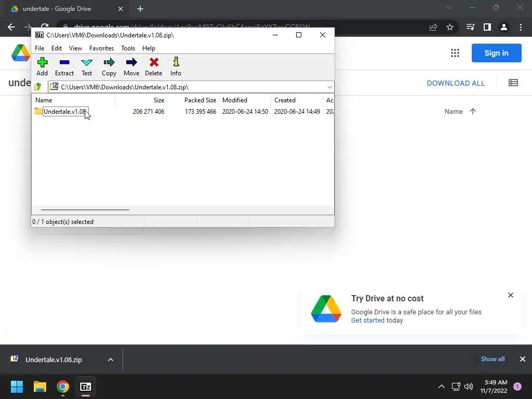Open the Chrome three-dot menu
532x399 pixels.
(521, 27)
